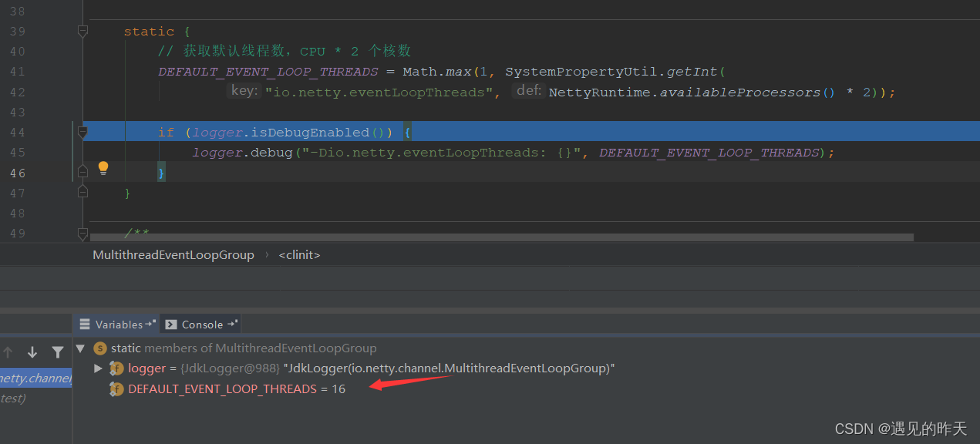
Task: Click the fold end marker on line 47
Action: [83, 191]
